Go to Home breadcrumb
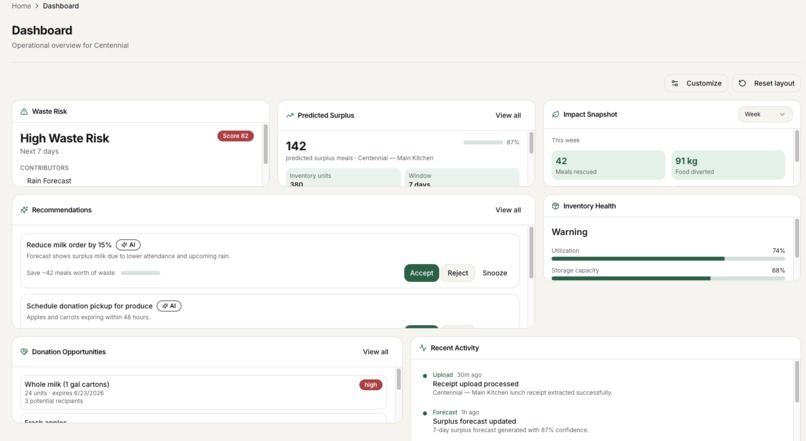The image size is (806, 441). tap(21, 6)
